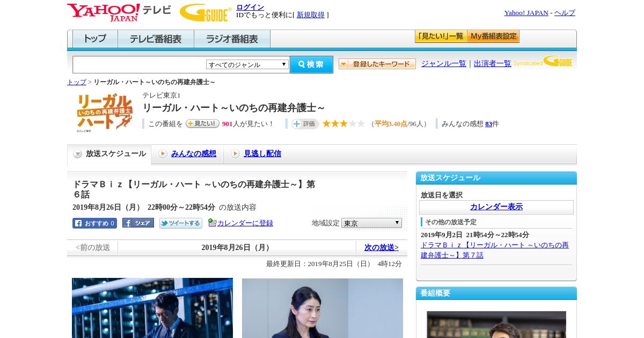Click the カレンダーに登録 calendar icon
This screenshot has width=644, height=338.
tap(212, 223)
